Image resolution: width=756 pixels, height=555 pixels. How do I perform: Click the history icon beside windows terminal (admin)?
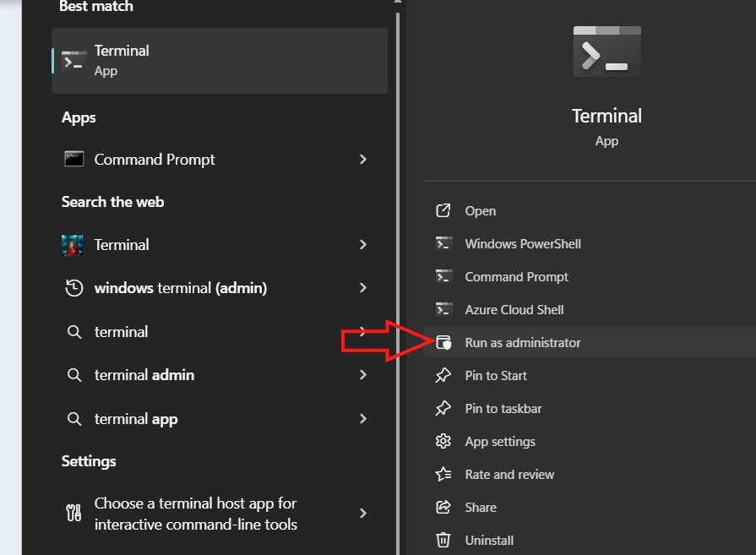(x=73, y=288)
